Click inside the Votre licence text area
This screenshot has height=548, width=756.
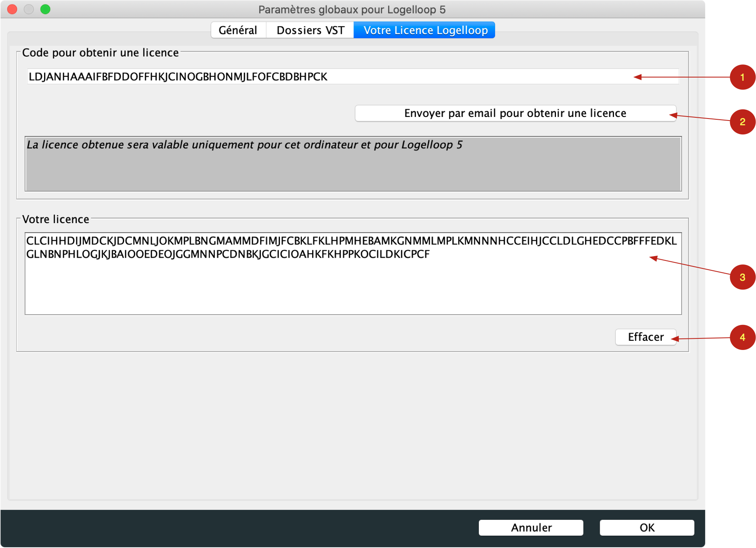click(x=353, y=274)
